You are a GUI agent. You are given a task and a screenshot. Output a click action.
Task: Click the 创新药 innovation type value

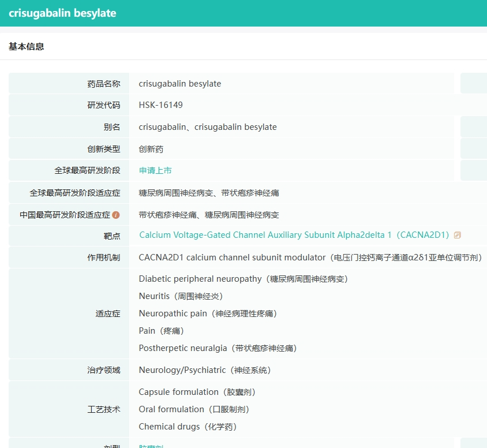151,149
